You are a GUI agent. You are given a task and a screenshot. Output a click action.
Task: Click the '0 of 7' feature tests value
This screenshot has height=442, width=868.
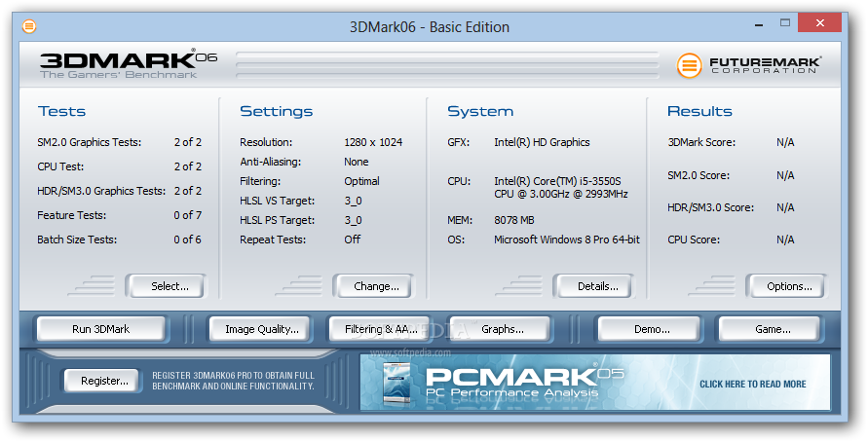pyautogui.click(x=188, y=215)
